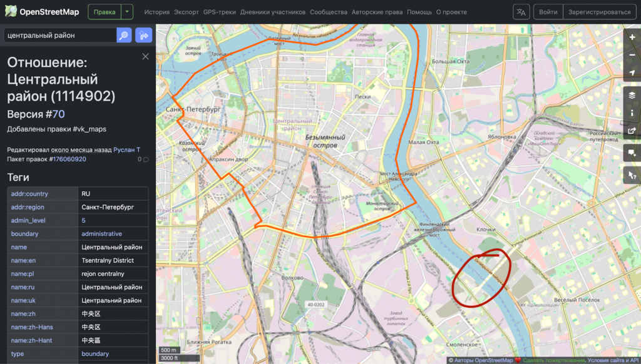
Task: Zoom out of the map
Action: coord(632,55)
